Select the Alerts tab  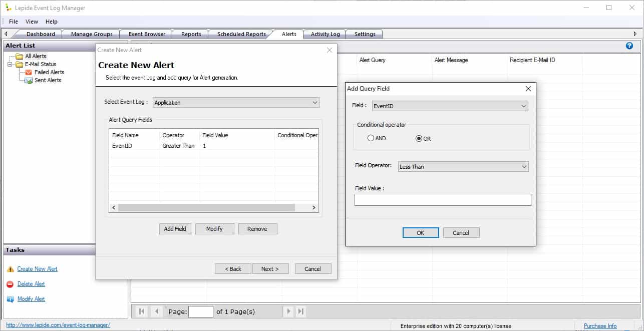pos(289,34)
